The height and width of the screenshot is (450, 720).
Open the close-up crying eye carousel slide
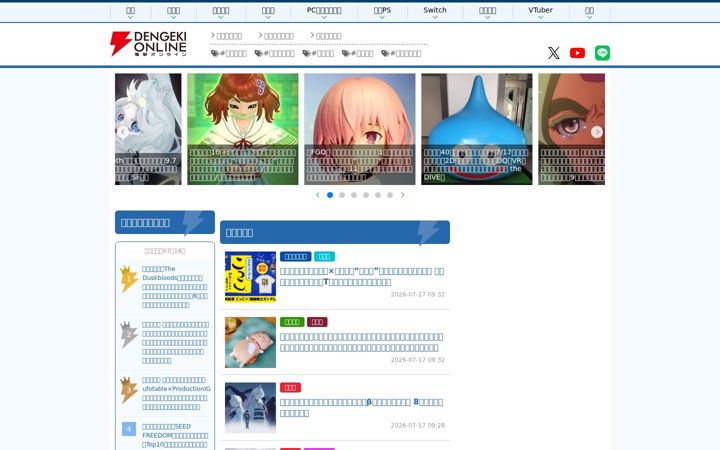tap(571, 129)
